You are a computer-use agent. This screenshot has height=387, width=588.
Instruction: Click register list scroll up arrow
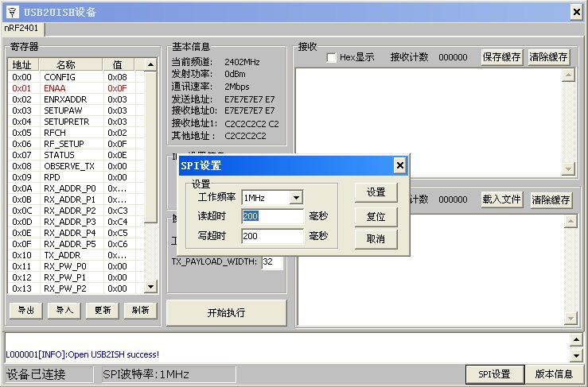[150, 65]
